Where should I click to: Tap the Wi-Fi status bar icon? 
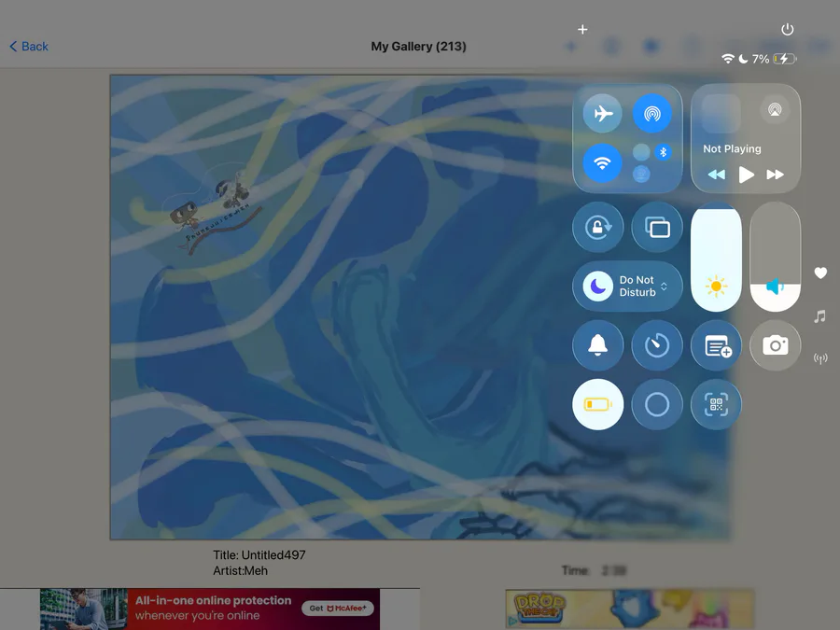click(727, 59)
